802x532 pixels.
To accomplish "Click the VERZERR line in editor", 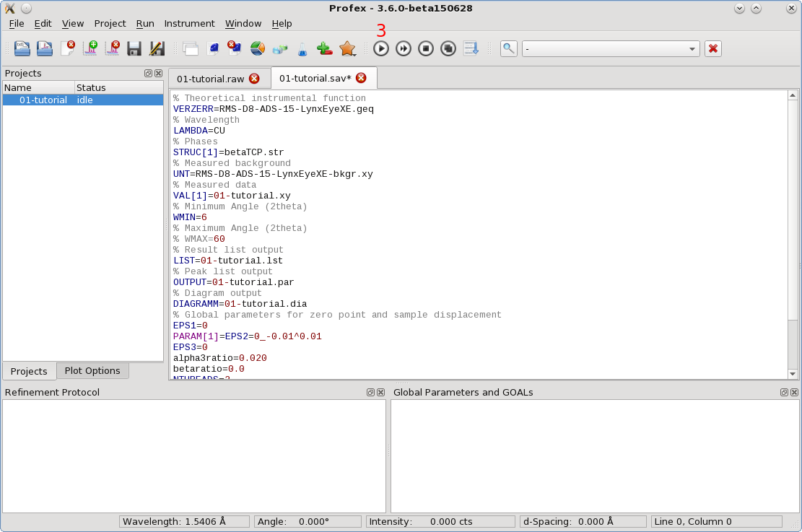I will point(273,109).
